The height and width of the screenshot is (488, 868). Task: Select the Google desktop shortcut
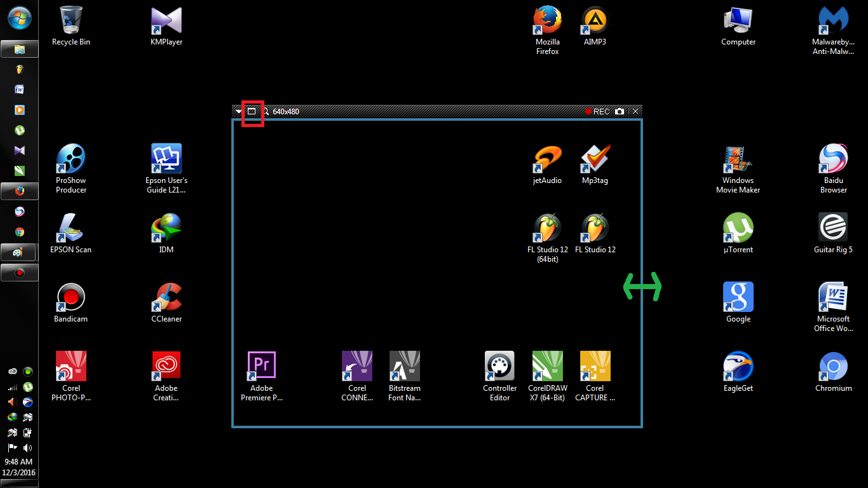738,303
